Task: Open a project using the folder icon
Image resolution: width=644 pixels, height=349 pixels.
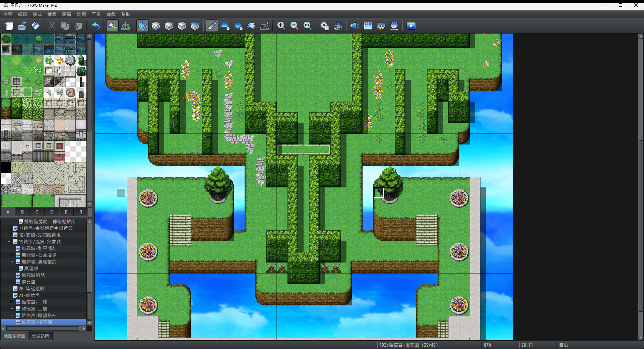Action: pos(22,26)
